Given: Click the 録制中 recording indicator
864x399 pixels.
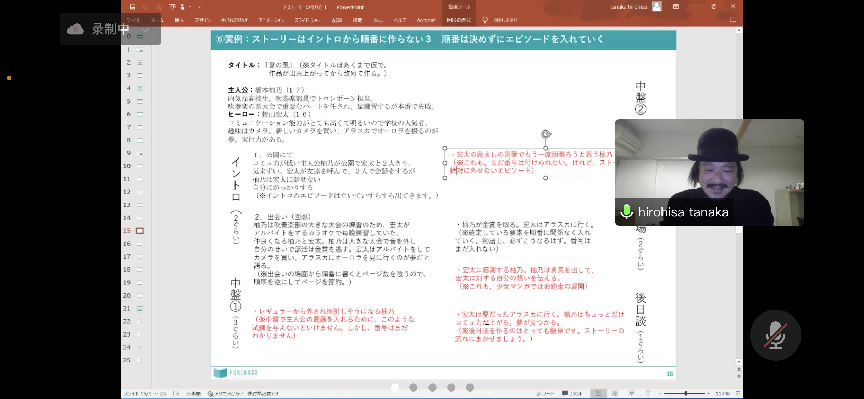Looking at the screenshot, I should tap(110, 29).
